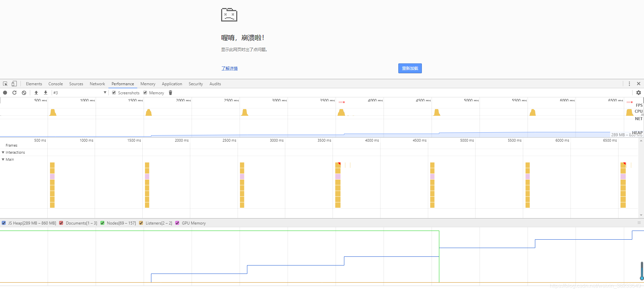Toggle the Memory checkbox in toolbar
Image resolution: width=644 pixels, height=292 pixels.
coord(145,93)
